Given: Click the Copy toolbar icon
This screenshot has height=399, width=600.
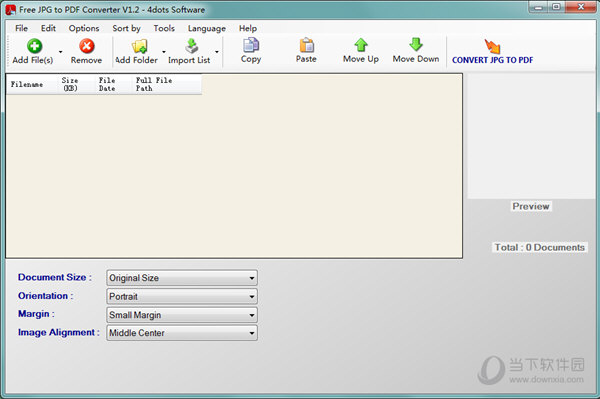Looking at the screenshot, I should pos(251,45).
